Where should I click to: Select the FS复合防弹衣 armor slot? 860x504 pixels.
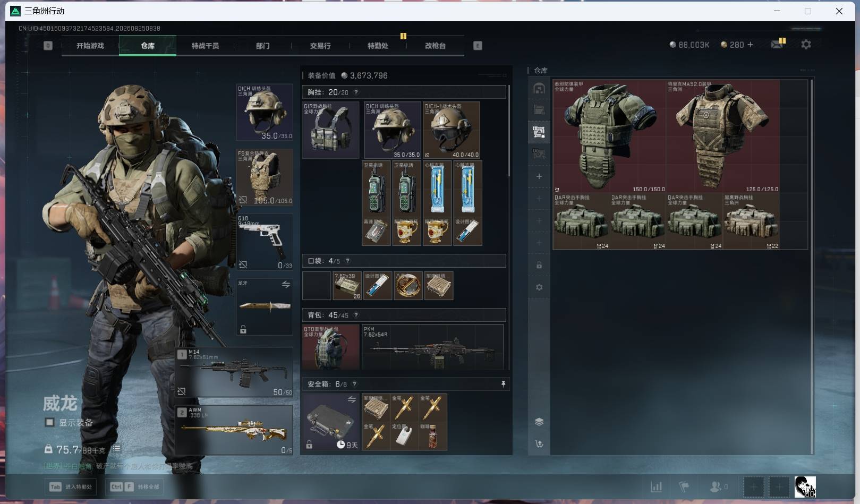coord(265,177)
